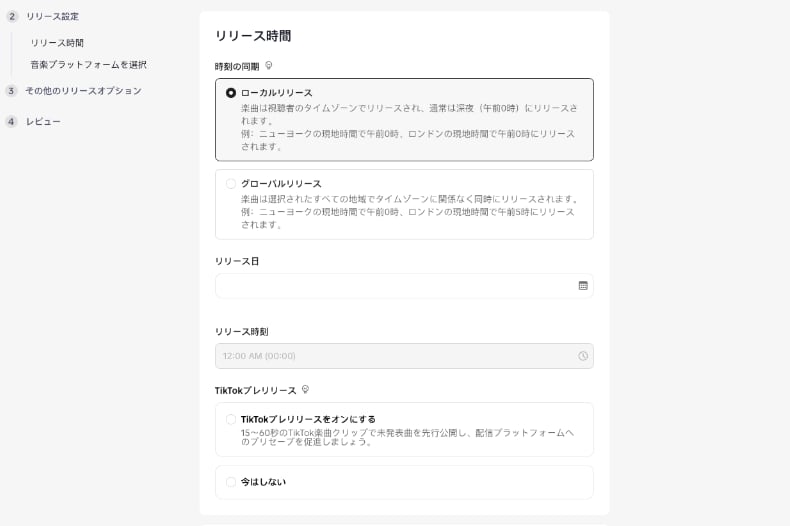The image size is (790, 526).
Task: Click the グローバルリリース description text
Action: [x=408, y=212]
